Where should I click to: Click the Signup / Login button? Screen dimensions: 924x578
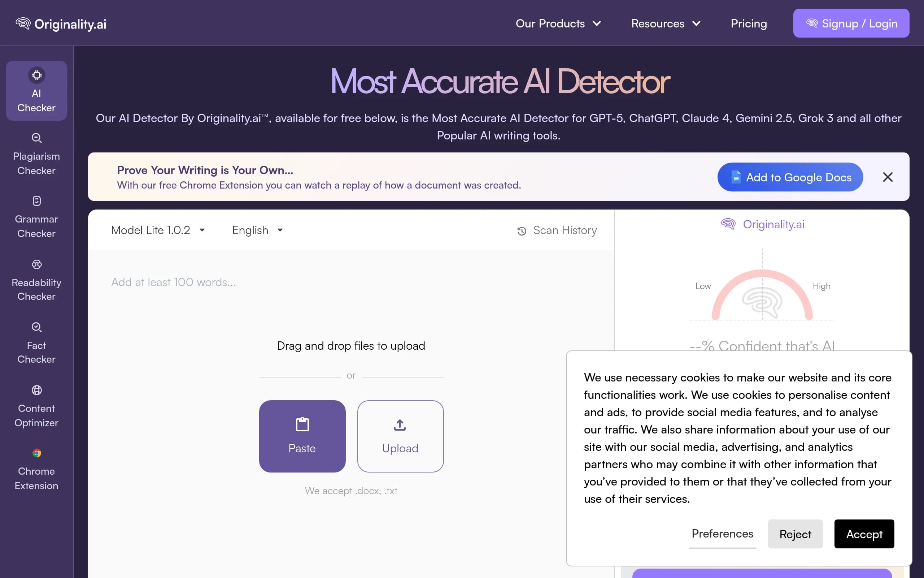coord(851,23)
